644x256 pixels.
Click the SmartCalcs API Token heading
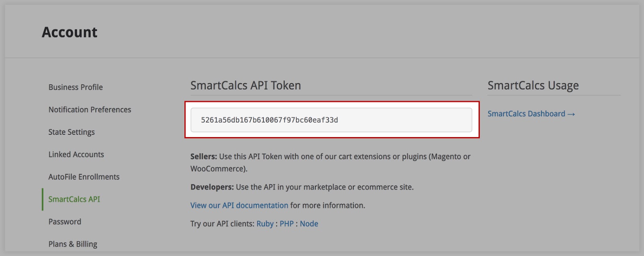[246, 85]
